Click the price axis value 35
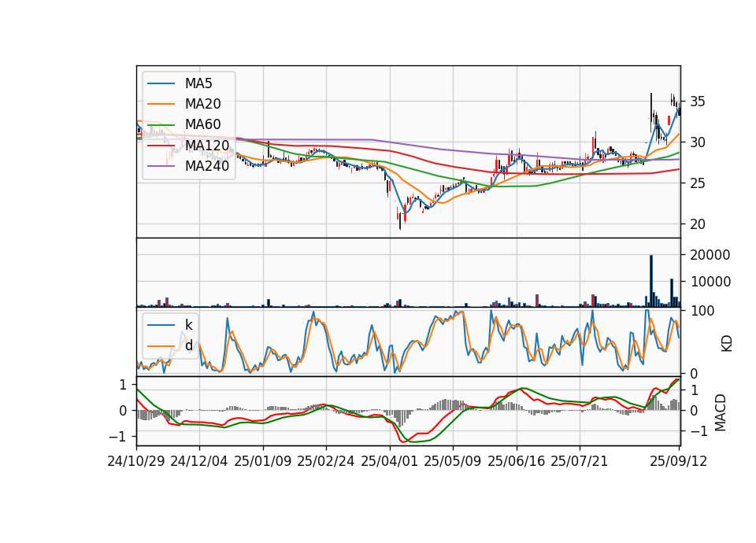The image size is (756, 543). pyautogui.click(x=698, y=102)
